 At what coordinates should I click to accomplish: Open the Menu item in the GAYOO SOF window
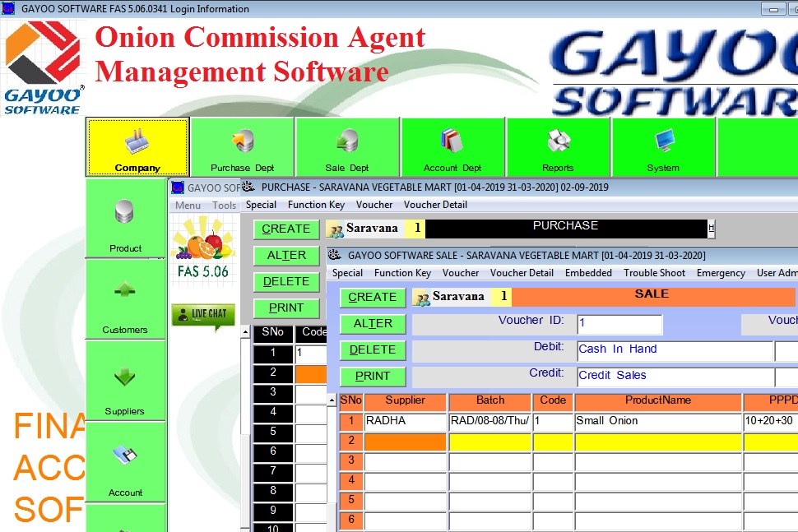tap(188, 205)
